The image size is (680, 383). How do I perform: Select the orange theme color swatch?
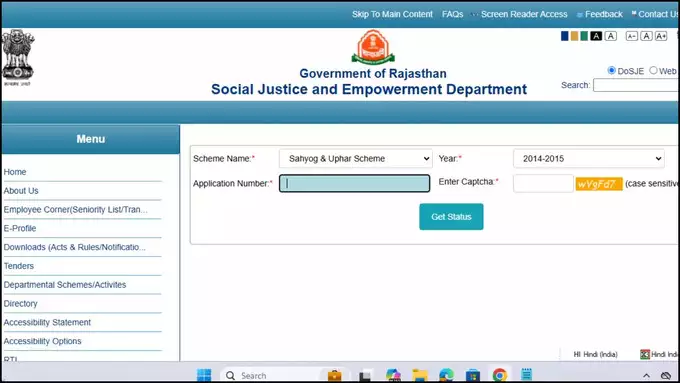[574, 36]
